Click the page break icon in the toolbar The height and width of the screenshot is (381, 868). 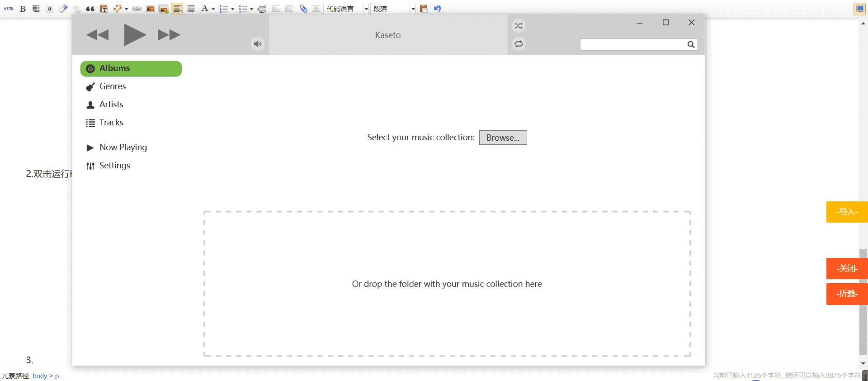[262, 9]
